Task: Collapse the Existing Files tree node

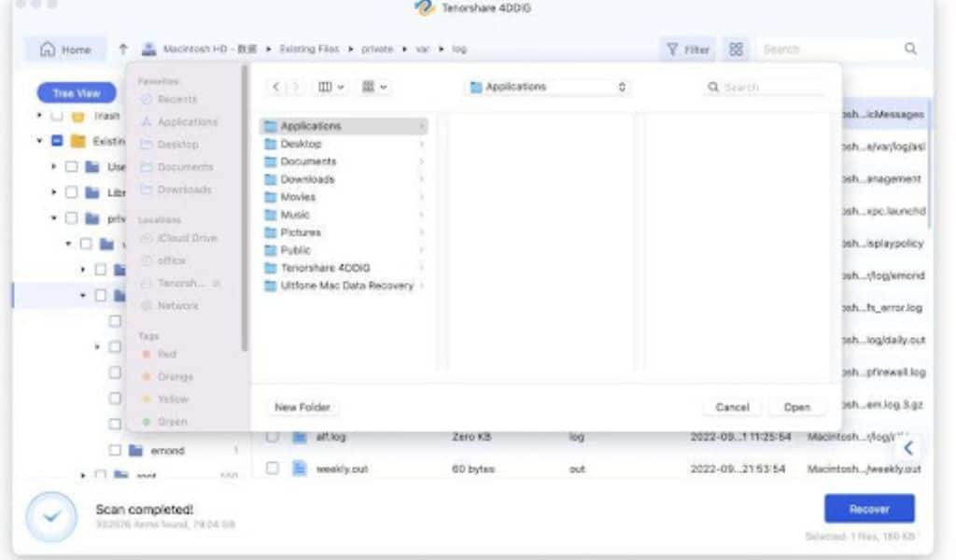Action: [39, 141]
